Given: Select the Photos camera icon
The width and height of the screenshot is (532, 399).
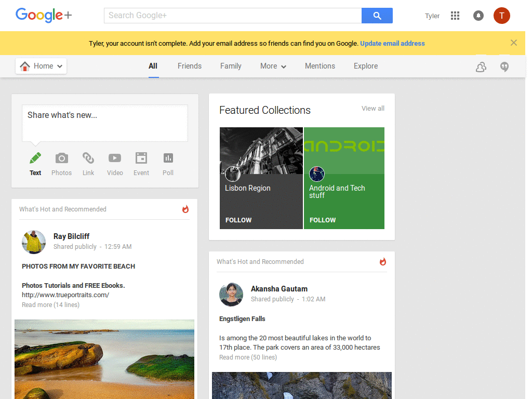Looking at the screenshot, I should pyautogui.click(x=62, y=158).
